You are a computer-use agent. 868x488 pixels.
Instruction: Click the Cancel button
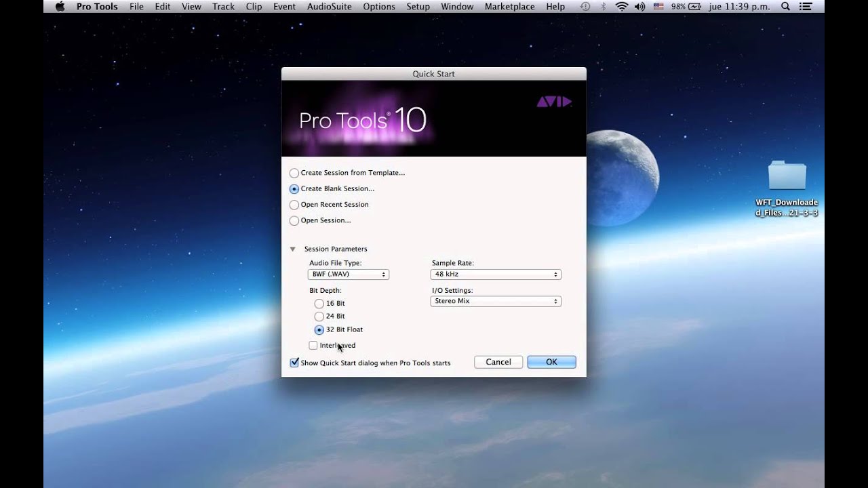point(498,362)
